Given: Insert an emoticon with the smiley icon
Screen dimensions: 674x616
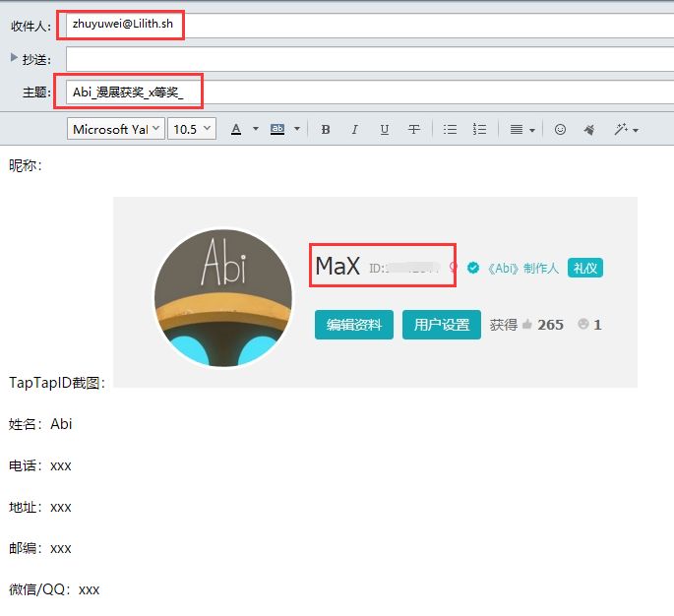Looking at the screenshot, I should 560,129.
